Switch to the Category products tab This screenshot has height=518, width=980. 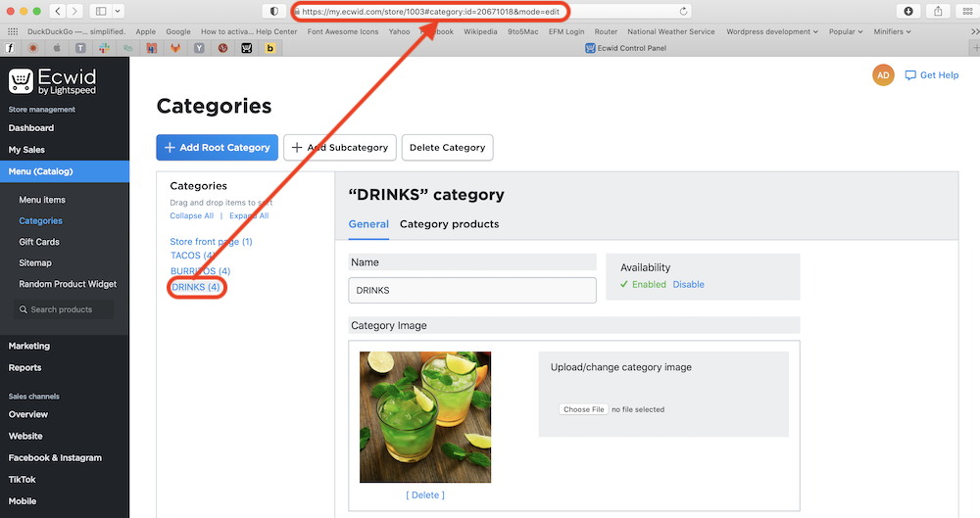click(x=449, y=224)
